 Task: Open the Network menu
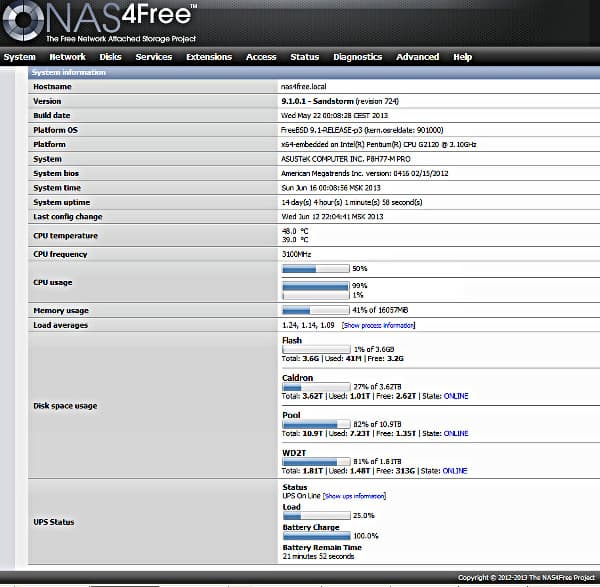pos(67,57)
